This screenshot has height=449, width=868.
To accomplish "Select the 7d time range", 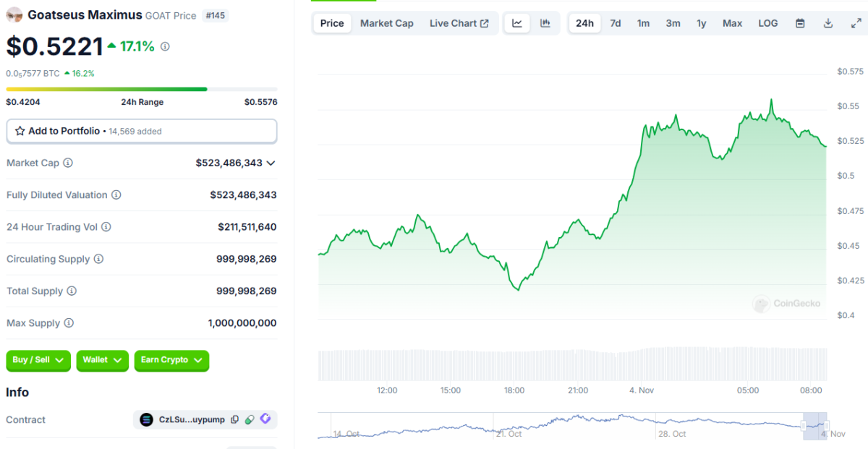I will coord(616,23).
